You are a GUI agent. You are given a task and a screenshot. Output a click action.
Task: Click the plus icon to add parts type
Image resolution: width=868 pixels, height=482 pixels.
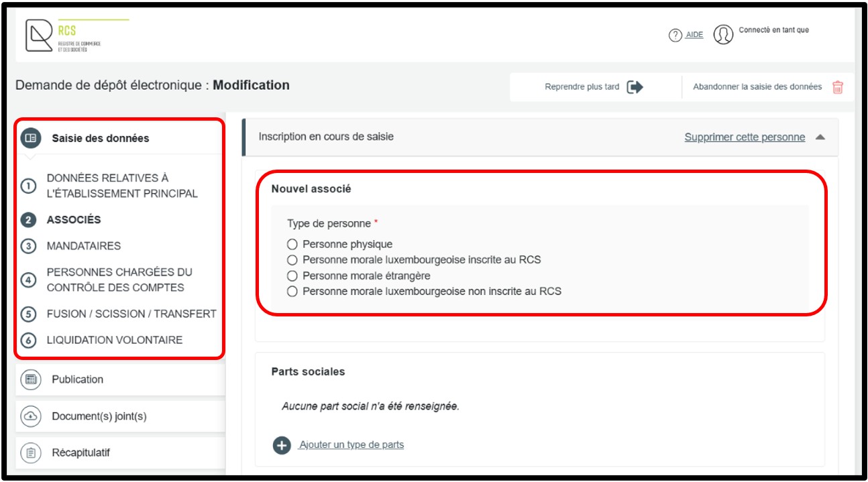(282, 445)
